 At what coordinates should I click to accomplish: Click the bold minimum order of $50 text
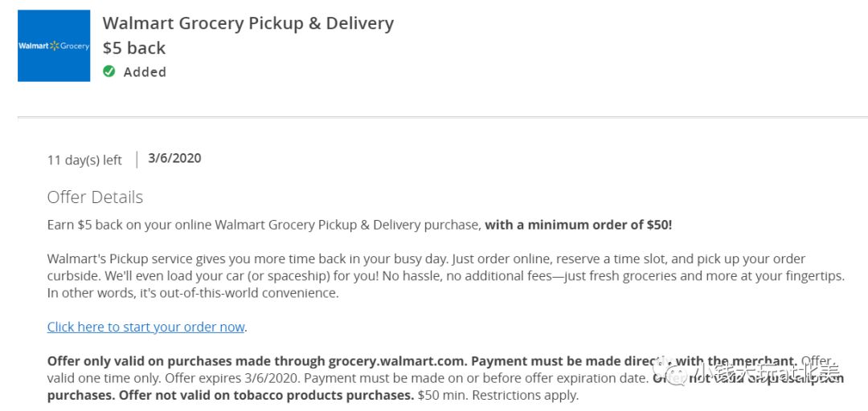pyautogui.click(x=579, y=225)
